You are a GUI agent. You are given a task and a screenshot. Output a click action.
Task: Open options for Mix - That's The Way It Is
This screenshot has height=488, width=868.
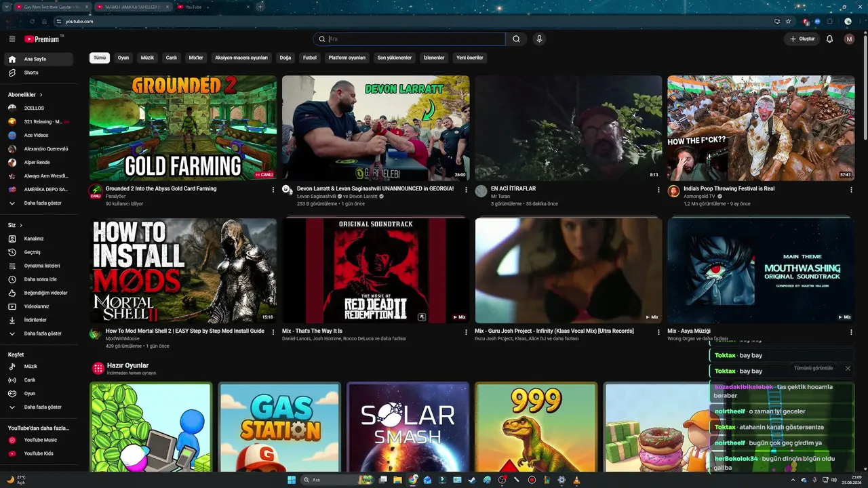click(466, 332)
